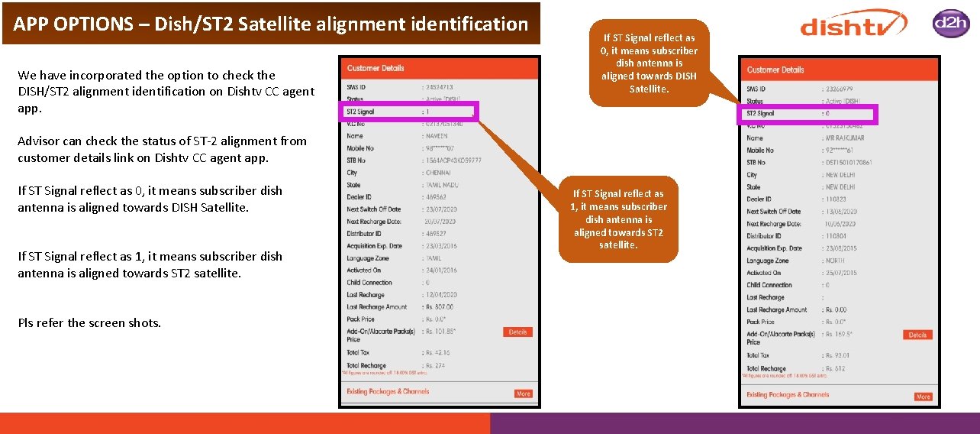The height and width of the screenshot is (434, 980).
Task: Click Next Switch Off Date 13/06/2020
Action: click(x=842, y=212)
